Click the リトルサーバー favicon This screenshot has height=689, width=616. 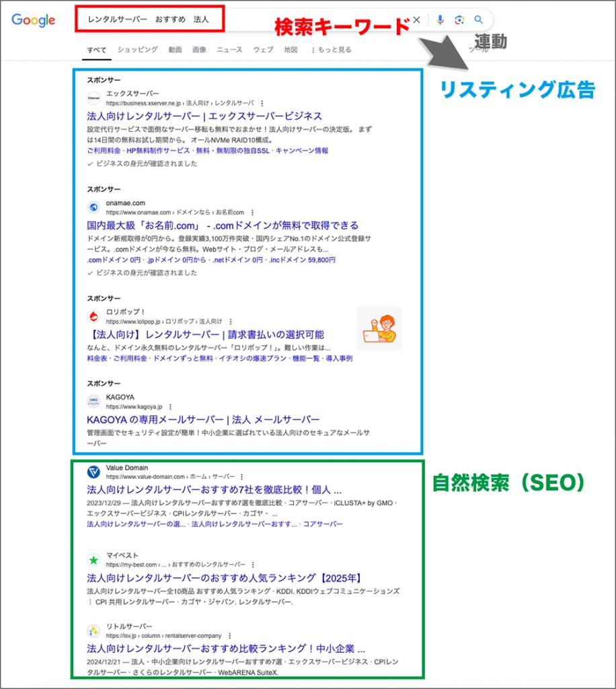click(x=93, y=631)
